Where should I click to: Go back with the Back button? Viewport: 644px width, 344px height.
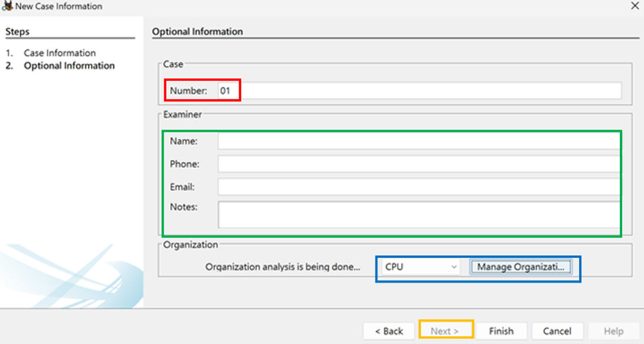[x=389, y=331]
